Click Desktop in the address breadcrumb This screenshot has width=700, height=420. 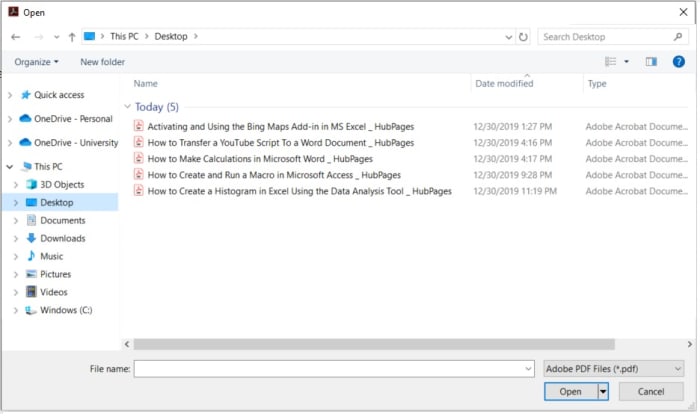click(x=171, y=37)
